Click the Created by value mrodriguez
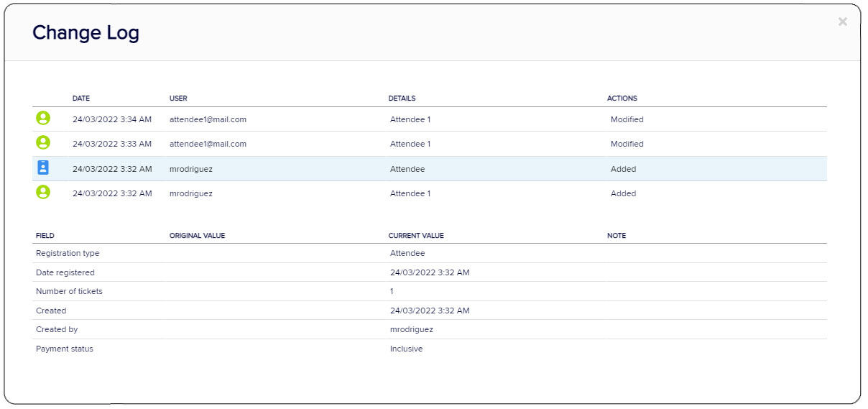 pos(412,329)
